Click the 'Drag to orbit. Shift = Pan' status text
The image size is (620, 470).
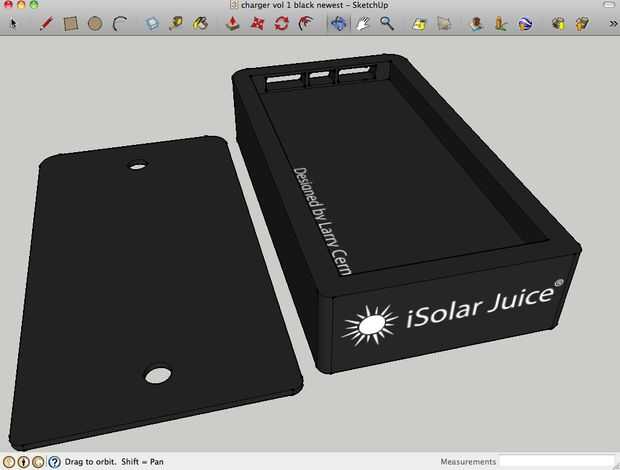coord(114,462)
